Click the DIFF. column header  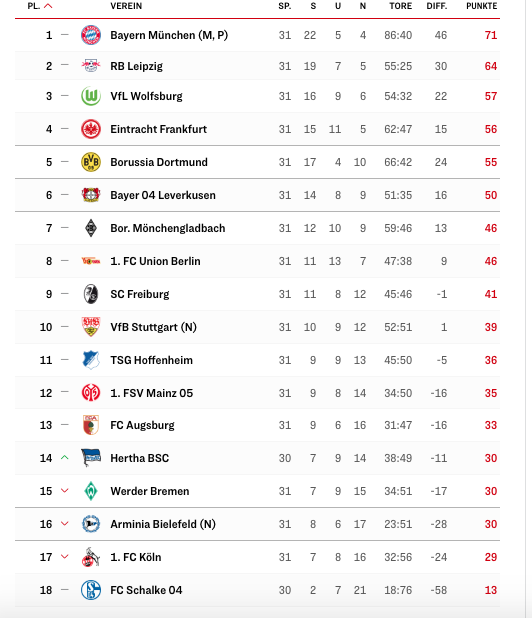437,6
